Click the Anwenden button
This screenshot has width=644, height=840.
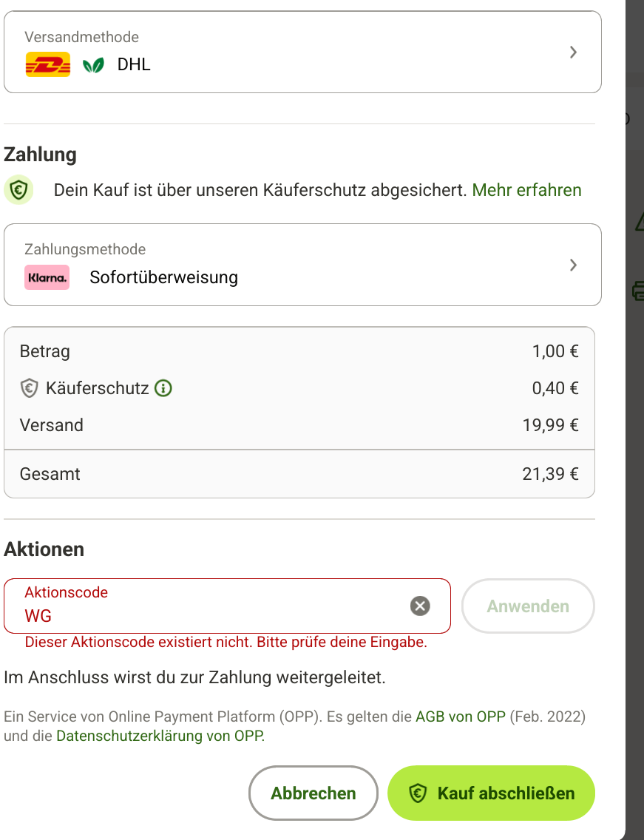tap(528, 606)
